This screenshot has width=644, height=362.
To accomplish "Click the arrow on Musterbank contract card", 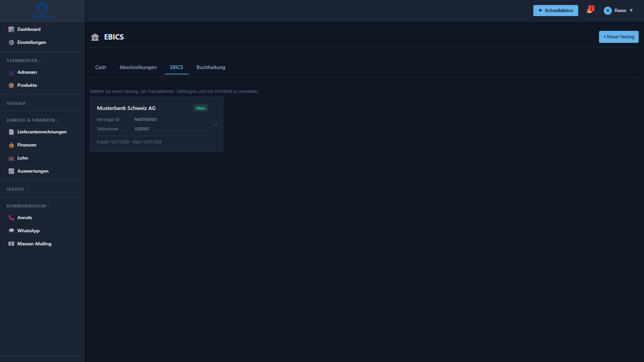I will (215, 125).
